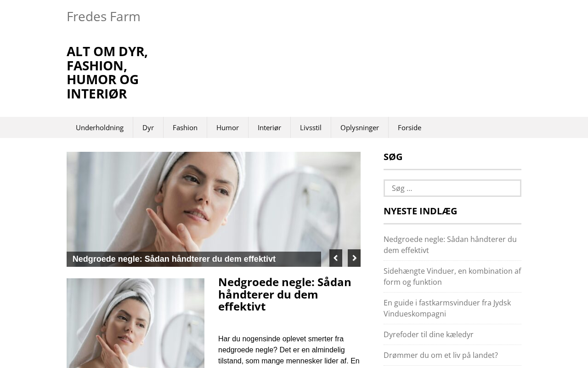Click the slider previous arrow icon
The width and height of the screenshot is (588, 368).
pyautogui.click(x=336, y=258)
